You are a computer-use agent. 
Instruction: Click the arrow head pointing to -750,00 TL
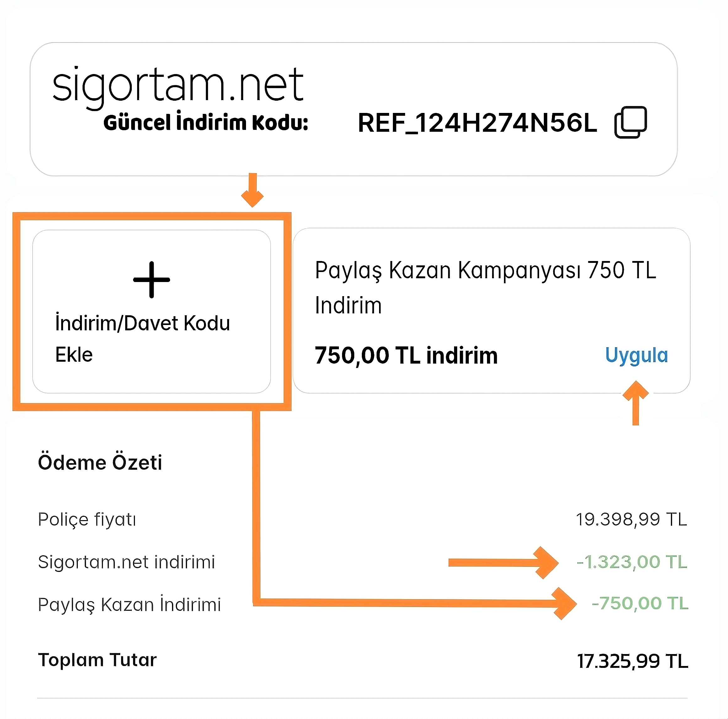563,603
